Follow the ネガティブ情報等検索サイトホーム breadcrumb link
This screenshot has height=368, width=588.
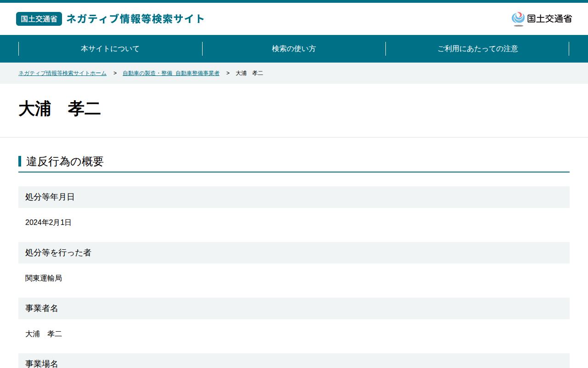coord(62,73)
